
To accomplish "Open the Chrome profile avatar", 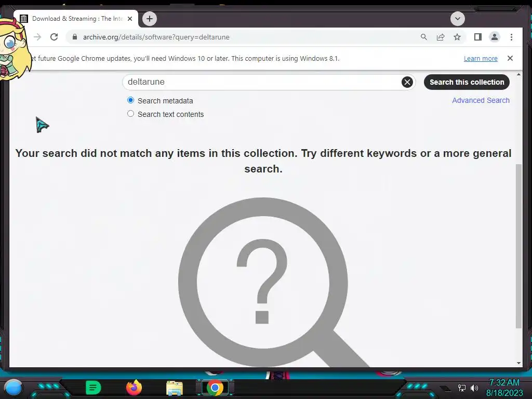I will pos(495,37).
